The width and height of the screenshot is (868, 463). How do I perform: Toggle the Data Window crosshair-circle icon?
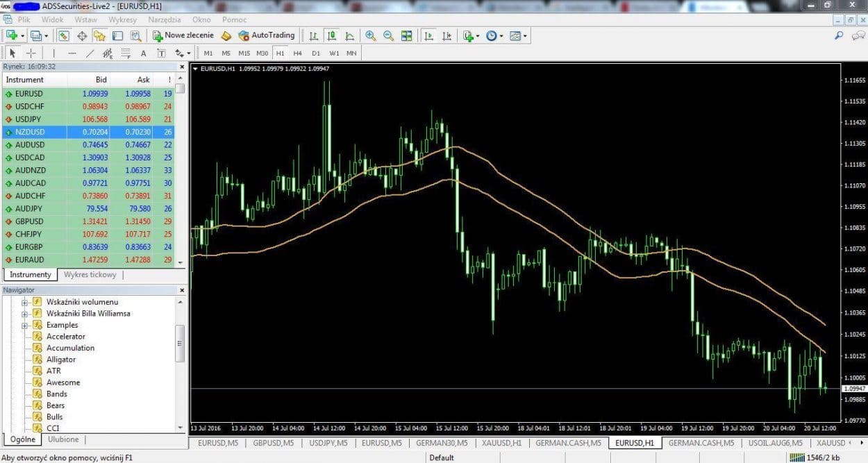[x=82, y=35]
